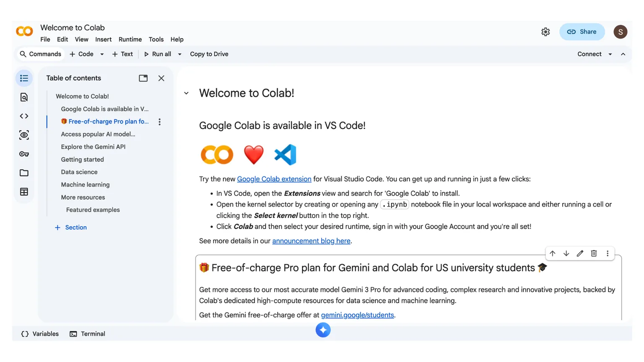Open Code snippets sidebar icon
This screenshot has height=362, width=644.
24,116
